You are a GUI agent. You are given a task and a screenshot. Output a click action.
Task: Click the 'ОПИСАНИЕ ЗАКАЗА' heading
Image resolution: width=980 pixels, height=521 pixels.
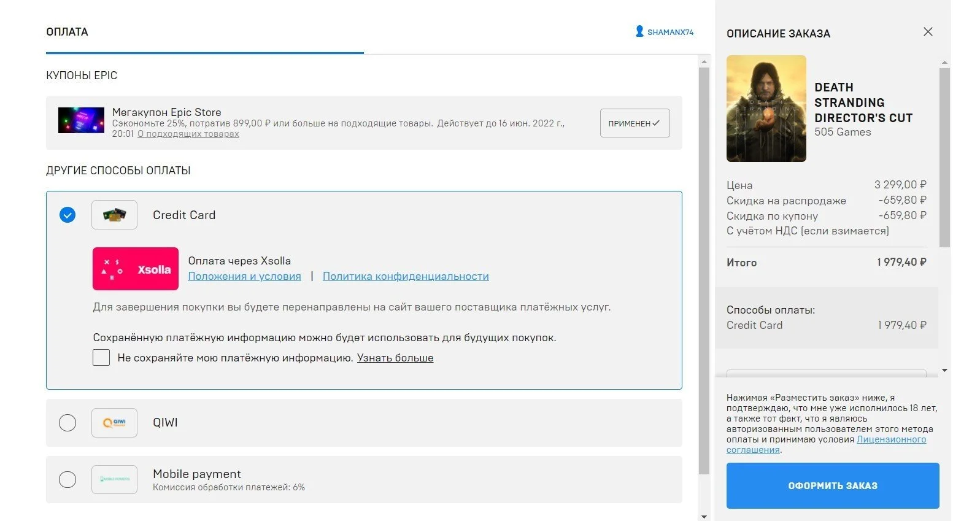point(778,34)
